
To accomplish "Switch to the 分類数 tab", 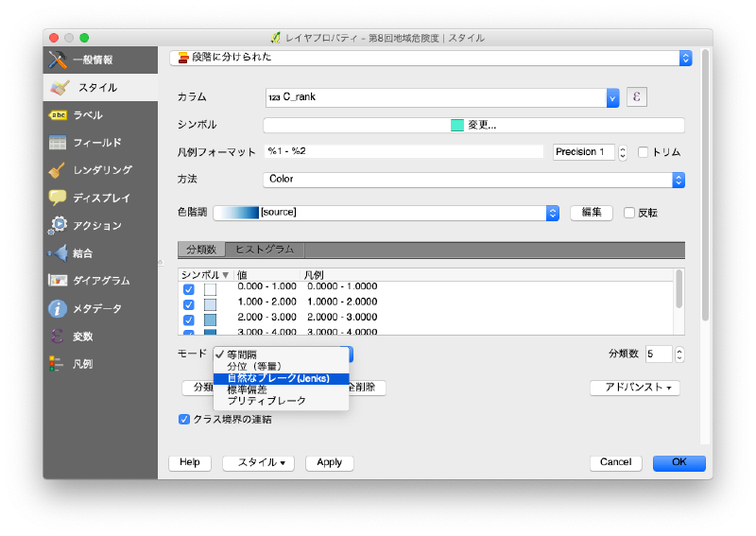I will click(x=201, y=250).
